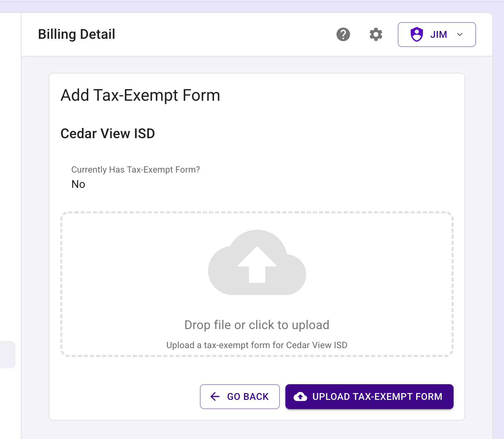
Task: Click the left arrow icon in Go Back
Action: click(215, 396)
